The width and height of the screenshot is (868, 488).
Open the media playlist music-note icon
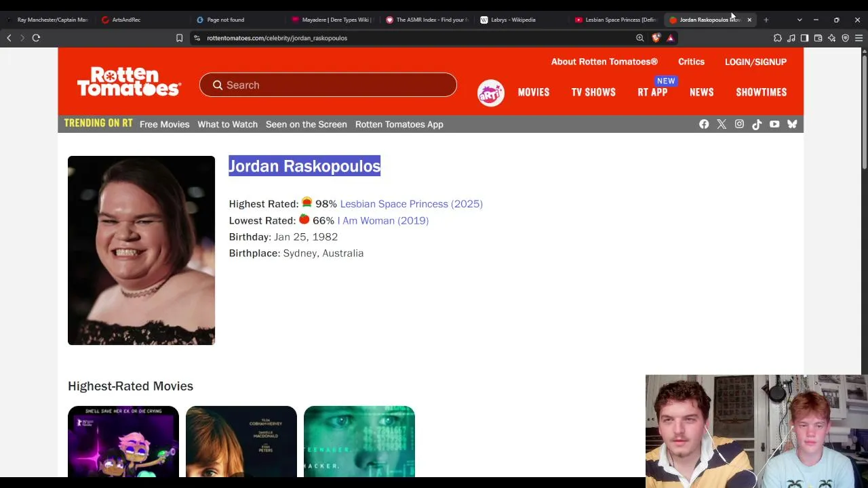click(791, 38)
